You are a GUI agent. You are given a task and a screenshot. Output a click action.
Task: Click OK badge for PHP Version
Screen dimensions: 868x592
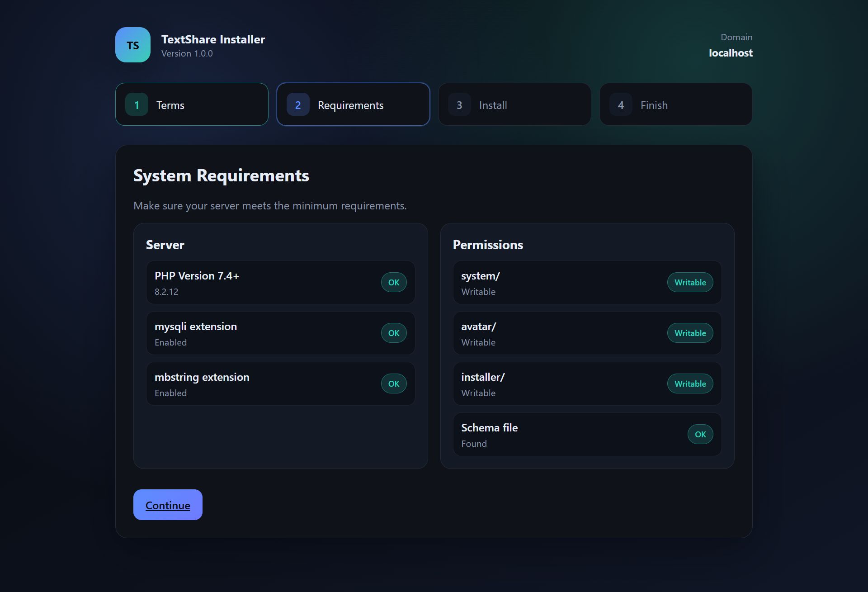point(393,282)
